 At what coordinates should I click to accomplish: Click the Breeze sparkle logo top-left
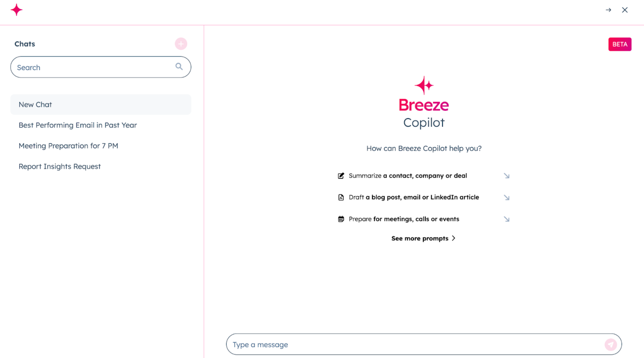16,10
